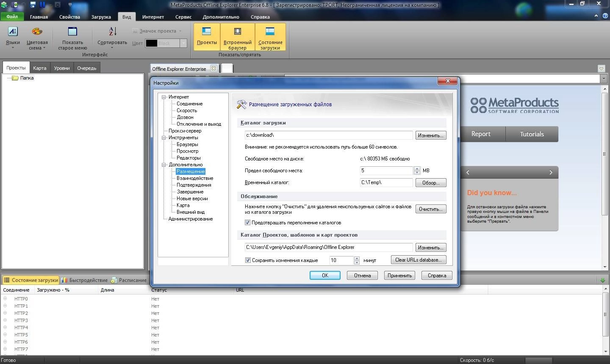Click the Clear URLs database button
This screenshot has width=610, height=364.
coord(419,260)
